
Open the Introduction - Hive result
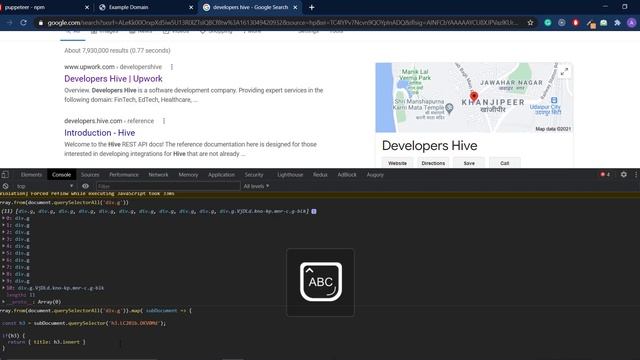(100, 133)
